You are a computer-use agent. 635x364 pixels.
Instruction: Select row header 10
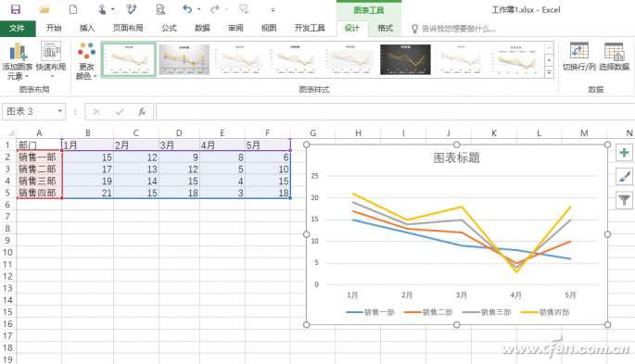[7, 252]
